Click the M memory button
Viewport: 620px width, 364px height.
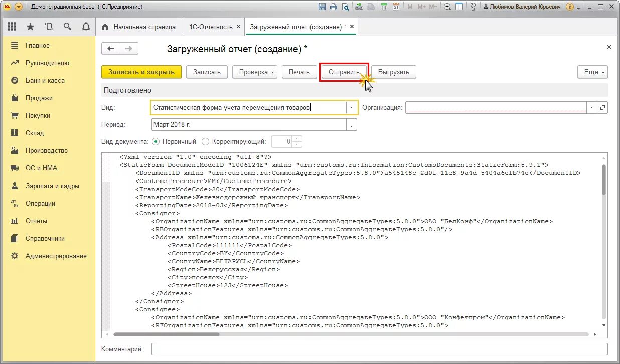point(410,7)
